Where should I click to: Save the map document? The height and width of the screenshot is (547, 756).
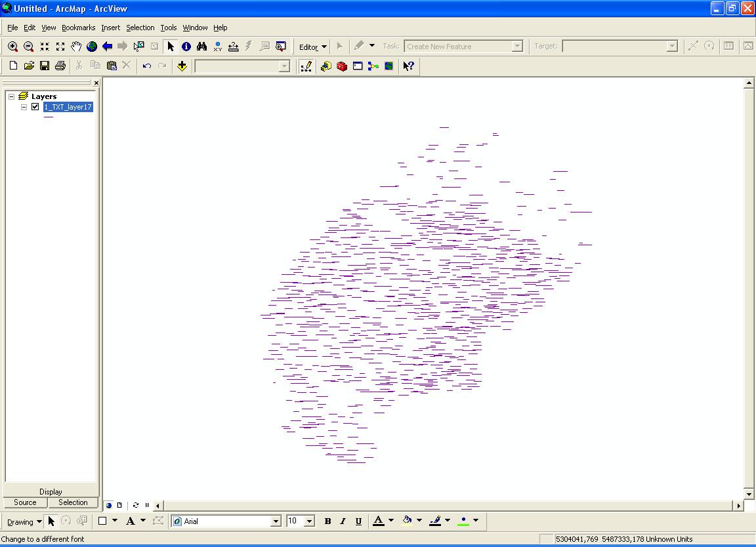coord(45,66)
